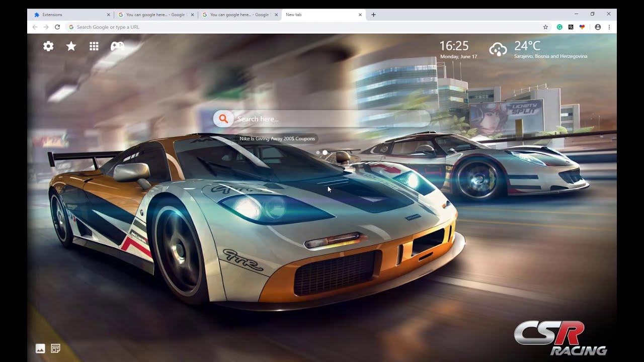Click the Chrome address bar
This screenshot has height=362, width=644.
click(307, 27)
